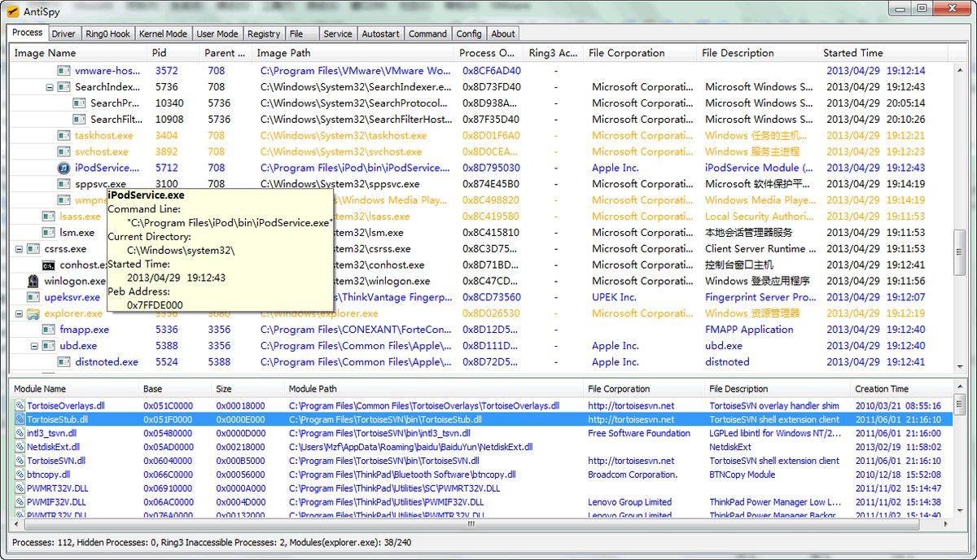Select the SearchFilt... process row

(479, 120)
